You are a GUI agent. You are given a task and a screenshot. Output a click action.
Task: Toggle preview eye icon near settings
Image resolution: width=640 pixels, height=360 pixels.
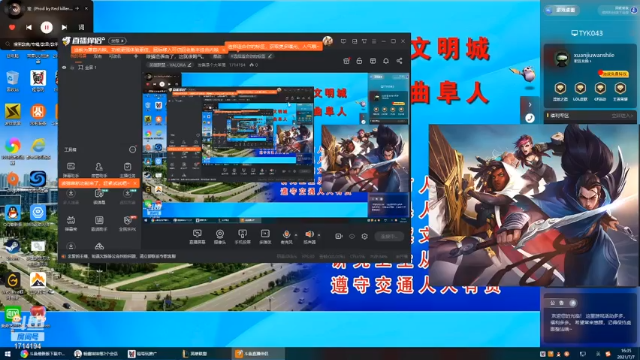pyautogui.click(x=351, y=236)
